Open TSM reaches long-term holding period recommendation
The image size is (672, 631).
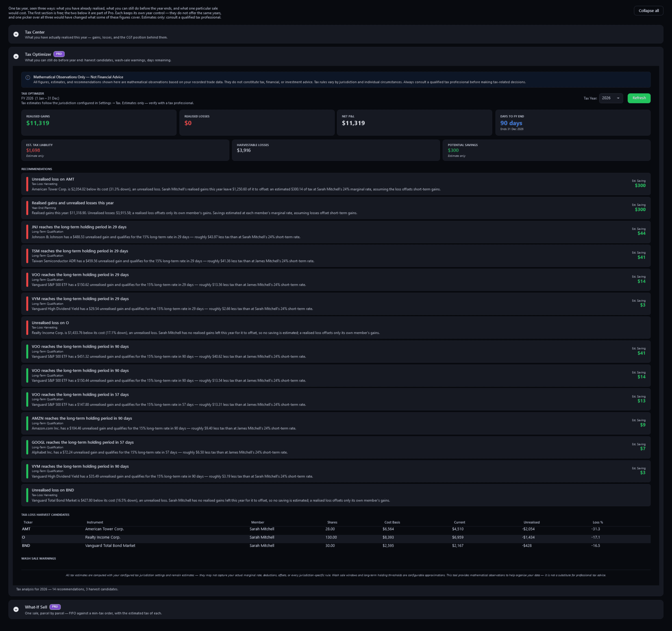click(335, 256)
